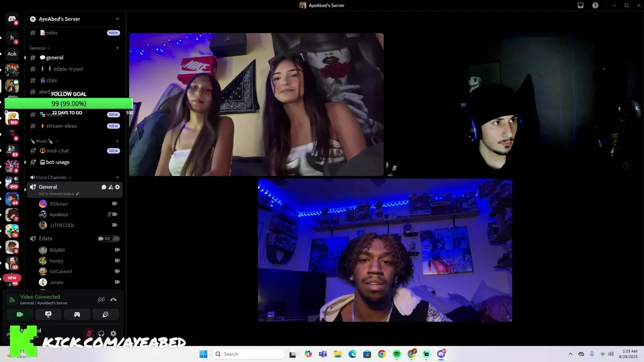
Task: Create a channel in General category
Action: tap(117, 48)
